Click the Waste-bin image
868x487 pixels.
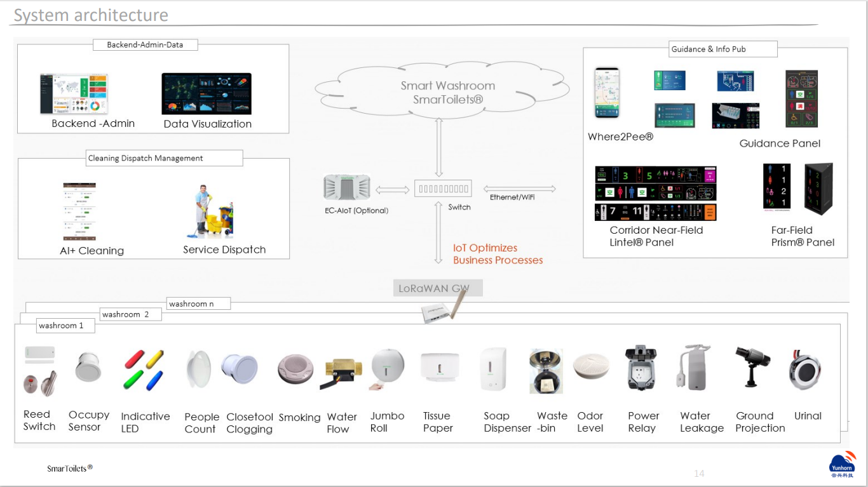click(x=546, y=371)
